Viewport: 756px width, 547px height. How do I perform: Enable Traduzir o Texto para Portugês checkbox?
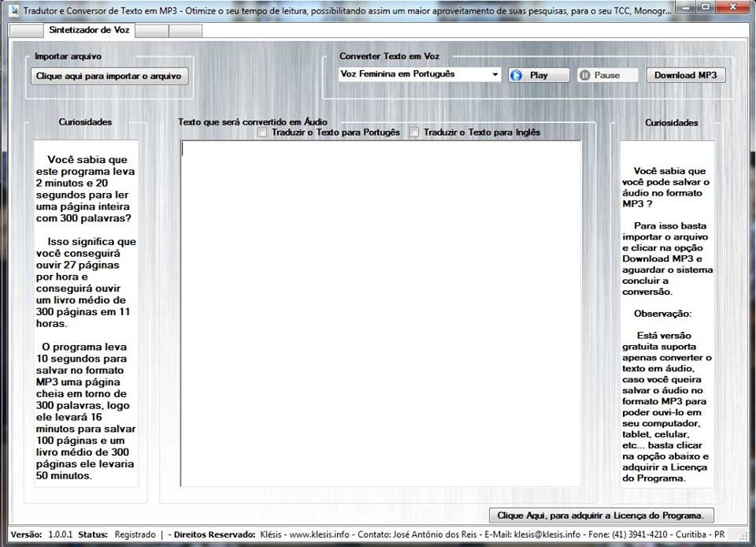pyautogui.click(x=261, y=132)
